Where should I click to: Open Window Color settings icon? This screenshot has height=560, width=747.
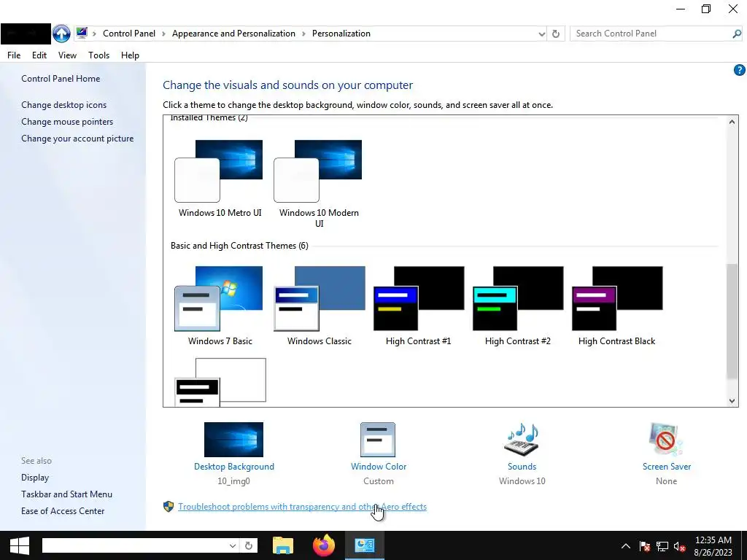point(378,440)
